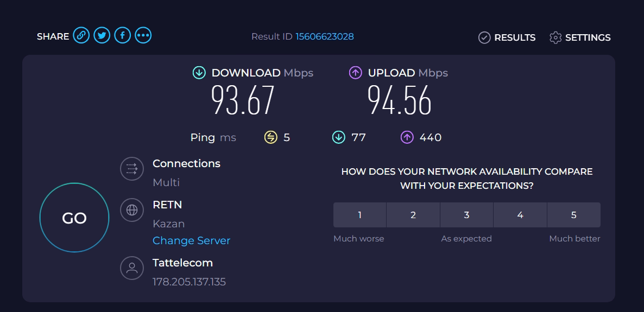The width and height of the screenshot is (644, 312).
Task: Open the Results page
Action: 507,37
